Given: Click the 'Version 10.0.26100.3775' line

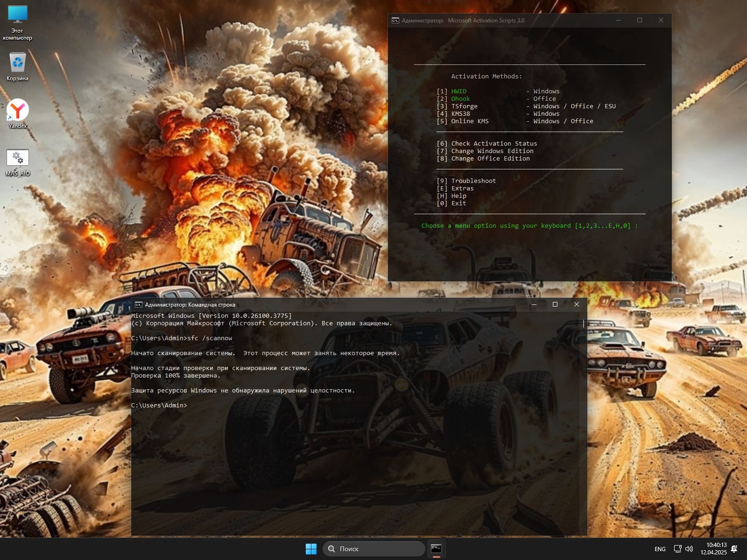Looking at the screenshot, I should [x=211, y=316].
